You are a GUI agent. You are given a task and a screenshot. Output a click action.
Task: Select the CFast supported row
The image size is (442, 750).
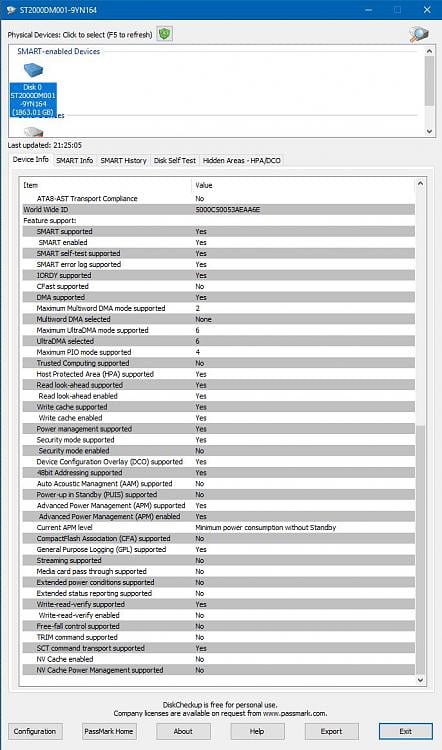pyautogui.click(x=218, y=287)
